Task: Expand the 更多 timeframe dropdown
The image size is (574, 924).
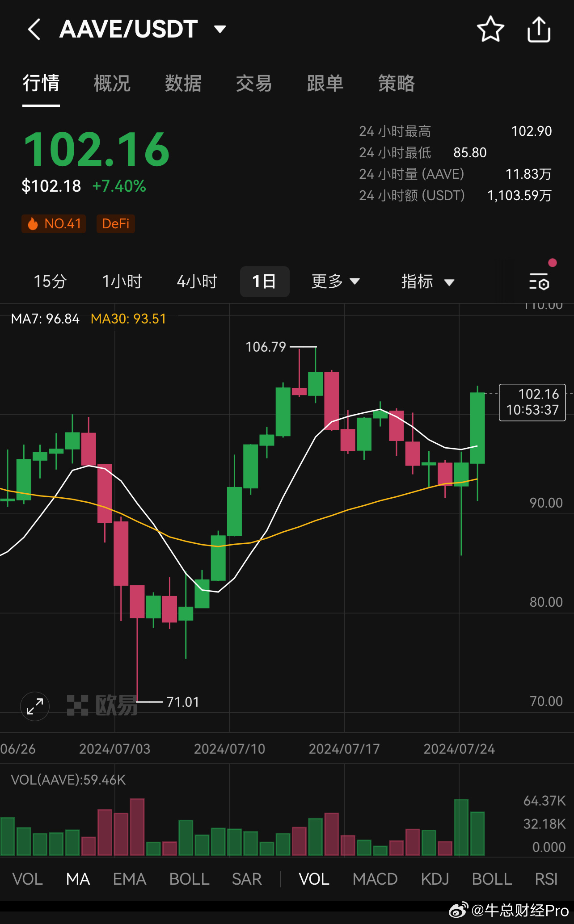Action: (x=335, y=281)
